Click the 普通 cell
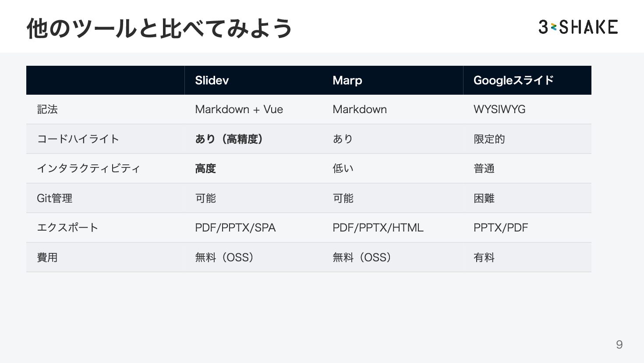644x363 pixels. click(484, 168)
